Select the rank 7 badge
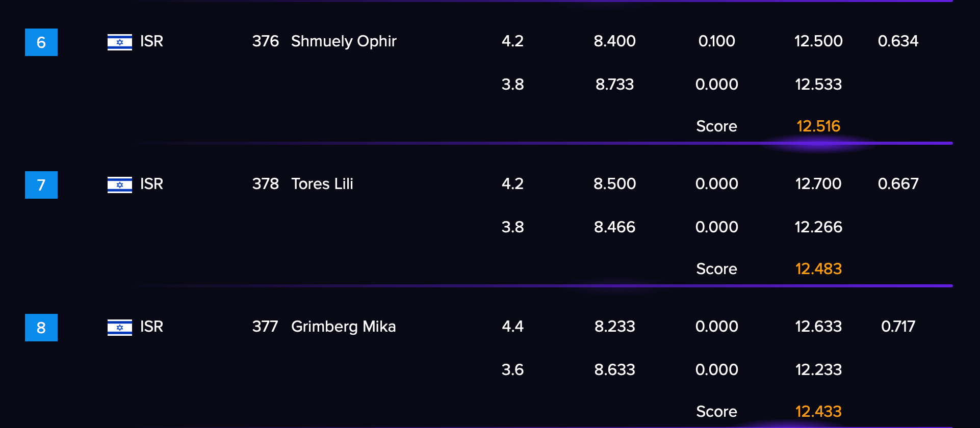980x428 pixels. (x=41, y=185)
